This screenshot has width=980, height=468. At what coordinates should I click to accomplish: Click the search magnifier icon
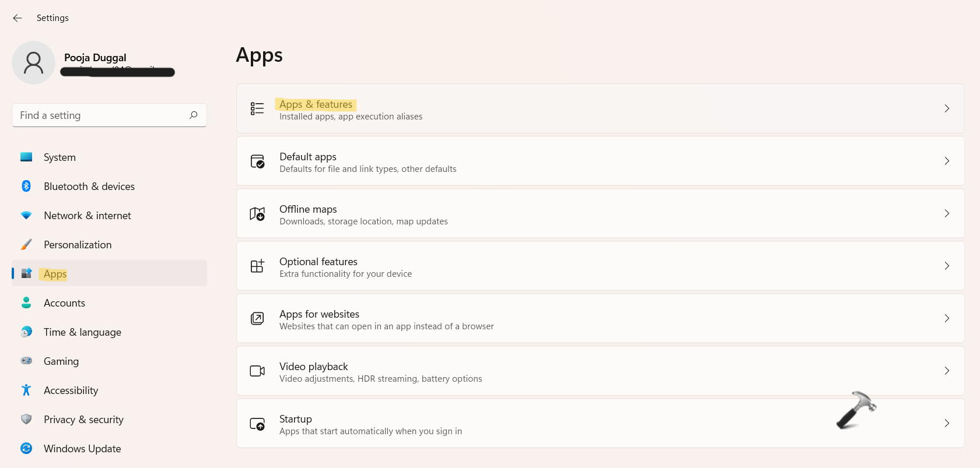click(194, 115)
